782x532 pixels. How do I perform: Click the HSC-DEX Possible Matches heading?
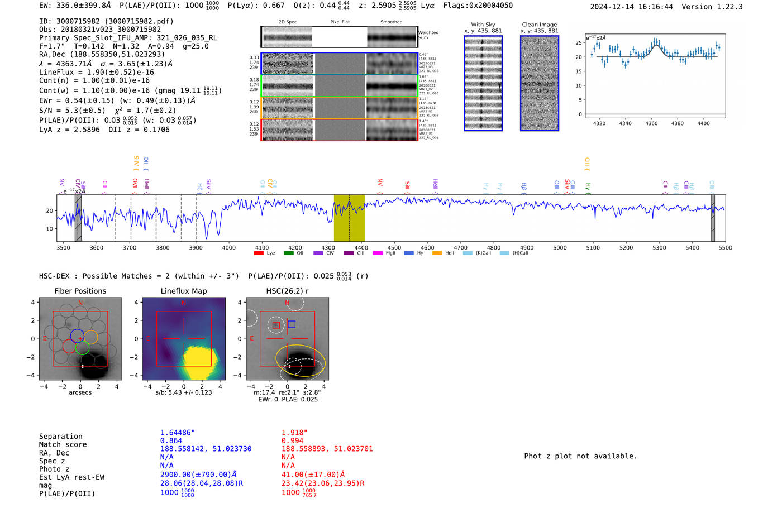coord(139,276)
